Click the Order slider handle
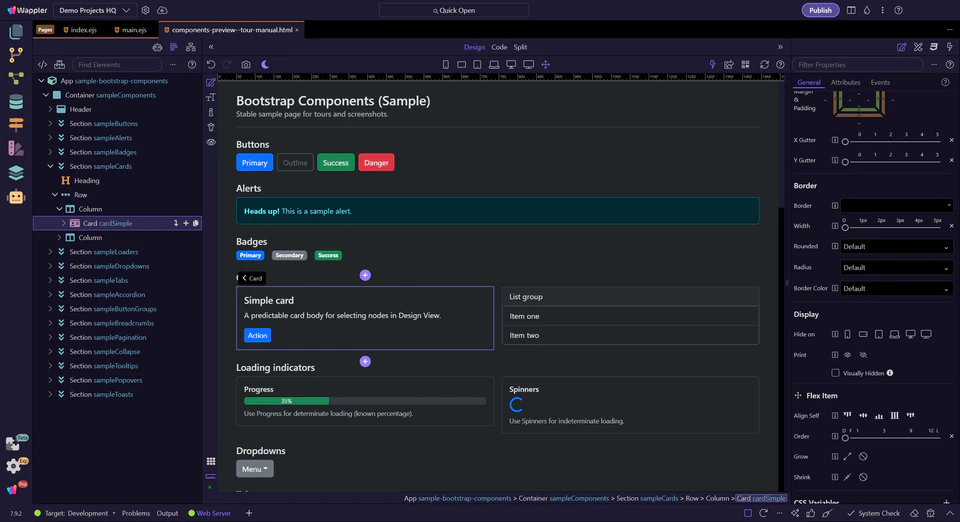This screenshot has height=522, width=960. (x=845, y=438)
